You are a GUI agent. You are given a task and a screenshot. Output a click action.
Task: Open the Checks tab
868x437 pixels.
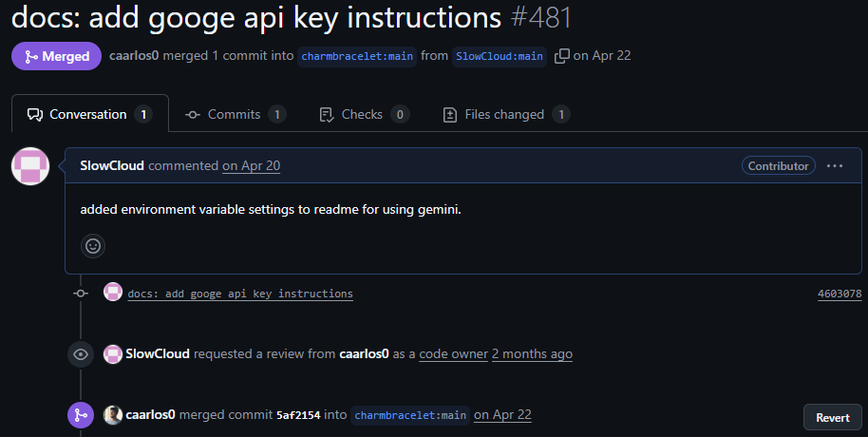pyautogui.click(x=364, y=115)
